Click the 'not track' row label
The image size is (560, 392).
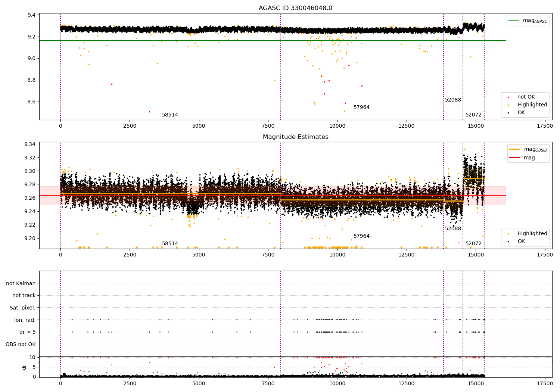[x=24, y=296]
